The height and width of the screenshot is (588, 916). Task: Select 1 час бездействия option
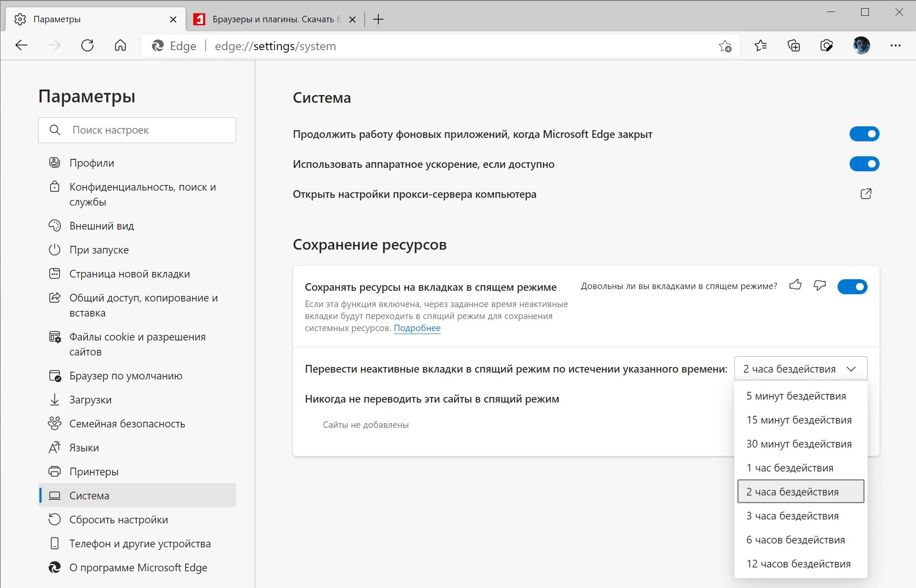click(800, 468)
